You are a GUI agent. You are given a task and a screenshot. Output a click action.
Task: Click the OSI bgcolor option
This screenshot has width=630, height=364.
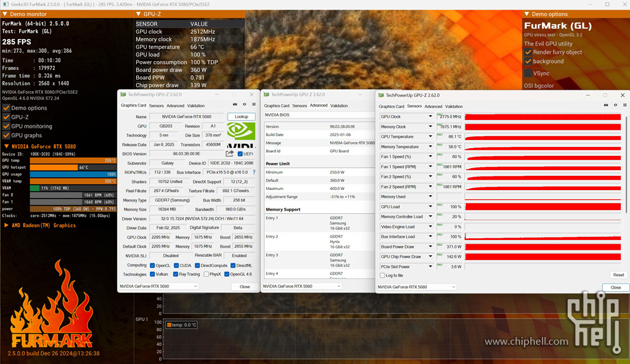(539, 85)
